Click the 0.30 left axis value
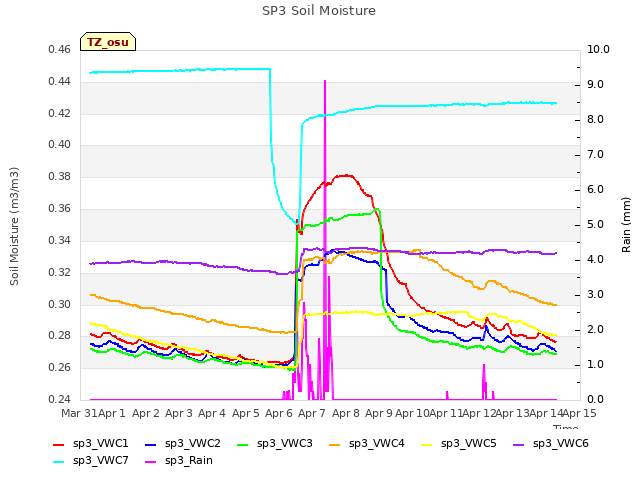Viewport: 640px width, 480px height. tap(60, 304)
